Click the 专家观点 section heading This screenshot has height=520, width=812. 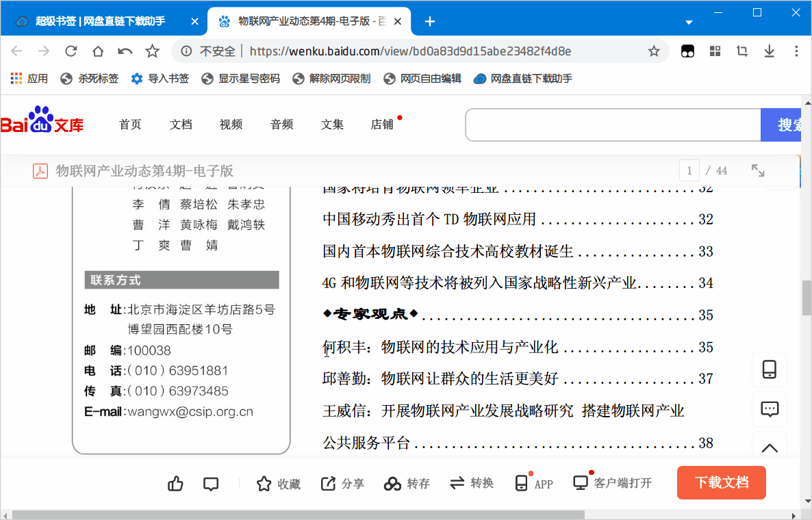coord(370,314)
